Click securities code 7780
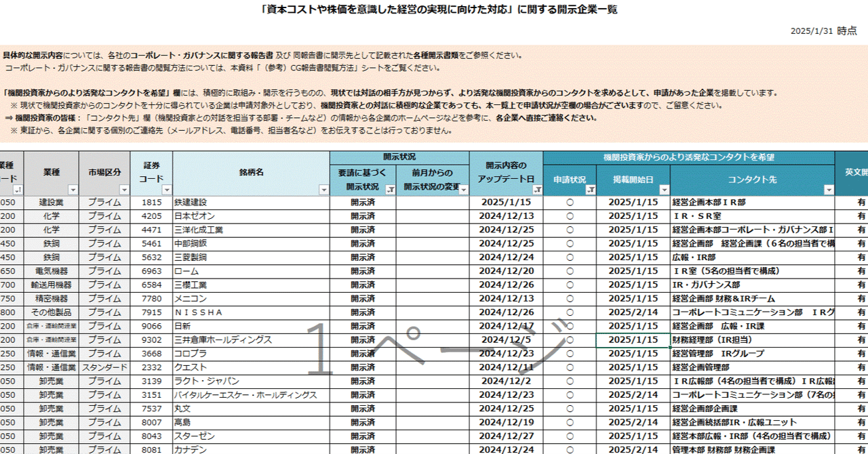 (151, 299)
